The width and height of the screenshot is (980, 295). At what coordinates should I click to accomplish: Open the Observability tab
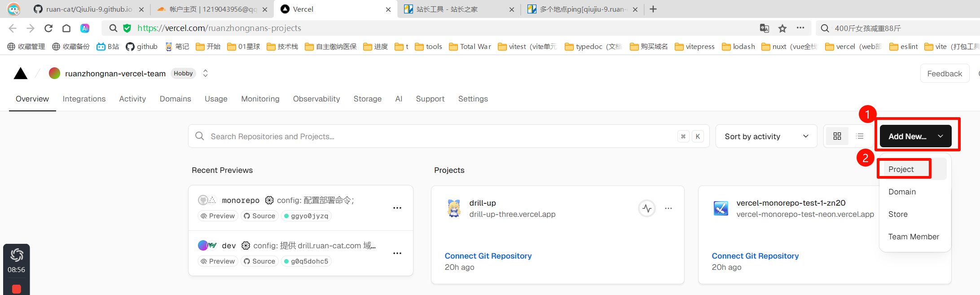[x=316, y=99]
